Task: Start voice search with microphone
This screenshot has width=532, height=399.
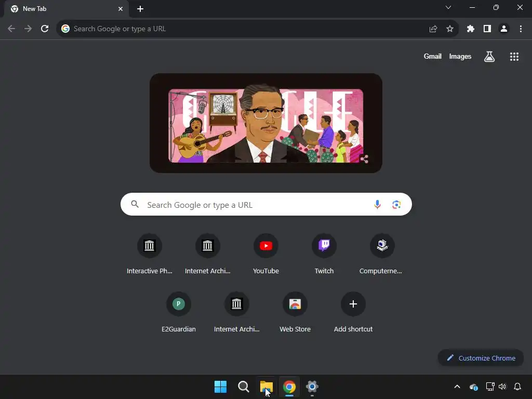Action: [x=377, y=205]
